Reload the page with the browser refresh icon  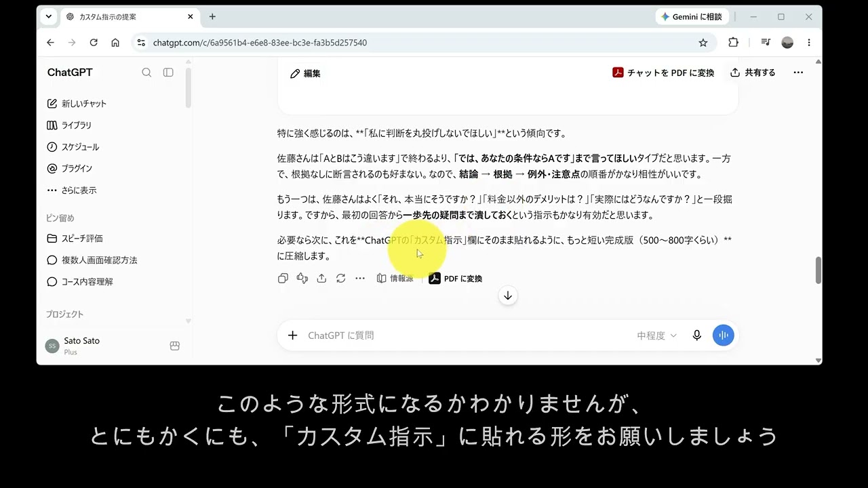click(x=94, y=43)
